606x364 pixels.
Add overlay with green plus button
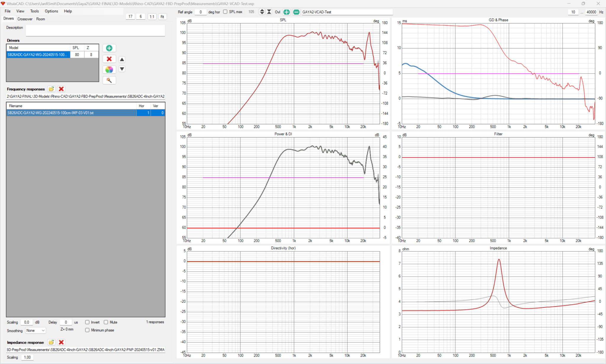pos(286,12)
